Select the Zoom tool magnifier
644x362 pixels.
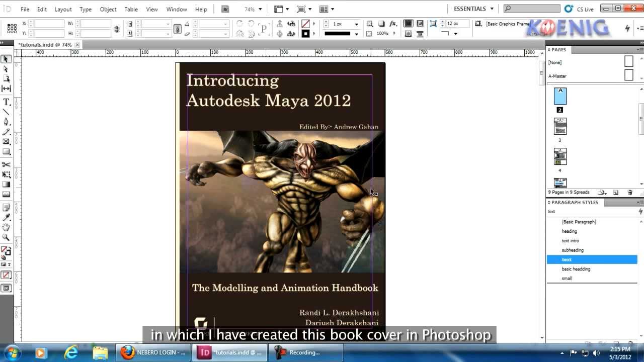[x=6, y=237]
